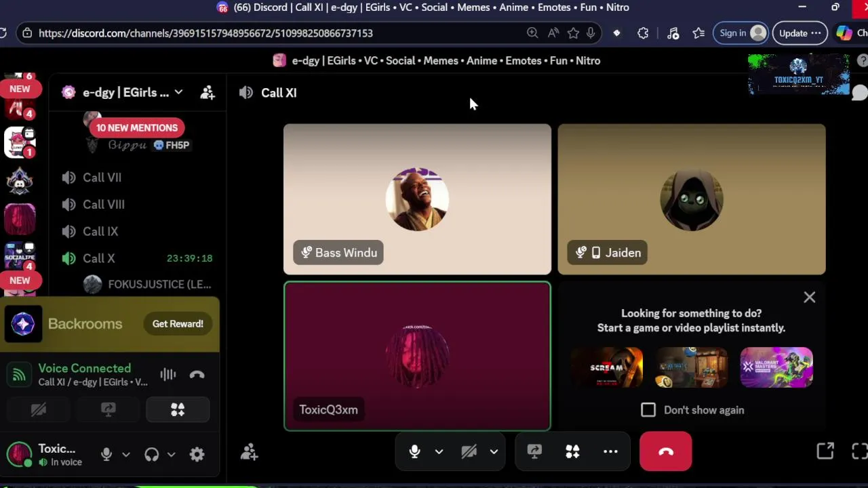Open browser Extensions puzzle icon

point(643,33)
